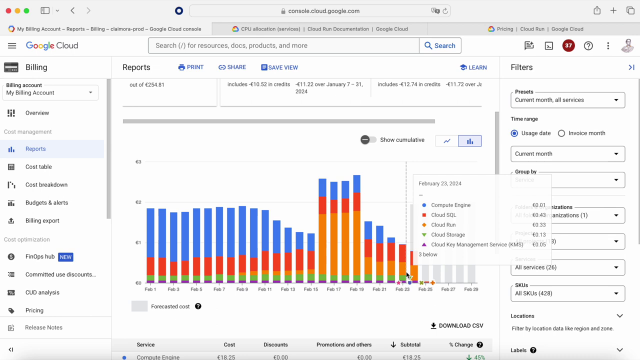
Task: Collapse the Filters panel arrow
Action: [631, 67]
